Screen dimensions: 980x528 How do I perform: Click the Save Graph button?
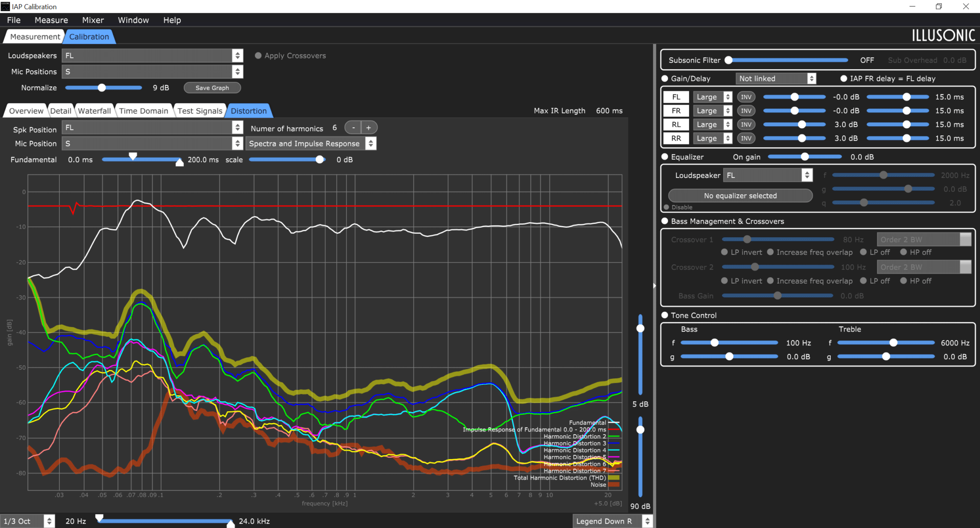pos(212,88)
